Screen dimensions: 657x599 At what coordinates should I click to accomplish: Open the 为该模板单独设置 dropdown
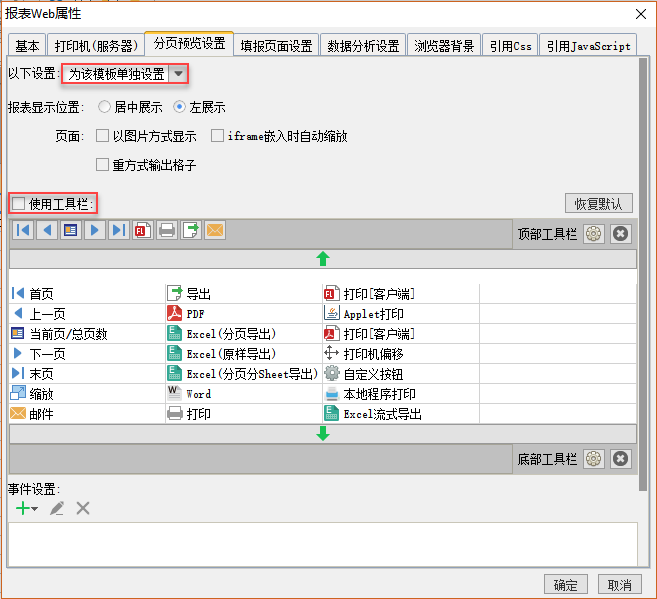[x=125, y=74]
